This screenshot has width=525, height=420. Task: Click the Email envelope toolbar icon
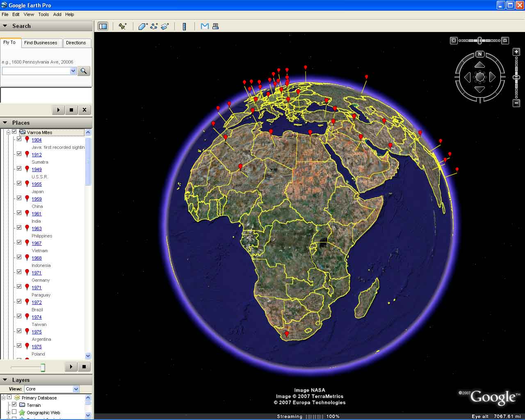click(x=205, y=26)
